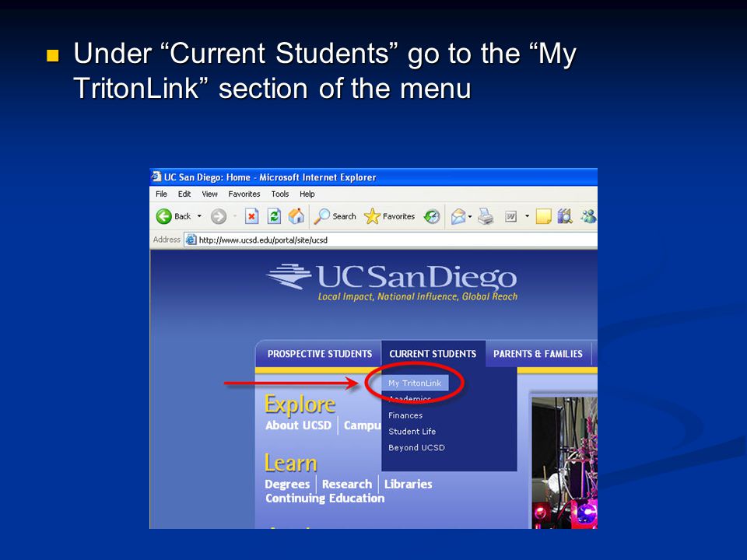Open the Tools menu
747x560 pixels.
(x=280, y=194)
